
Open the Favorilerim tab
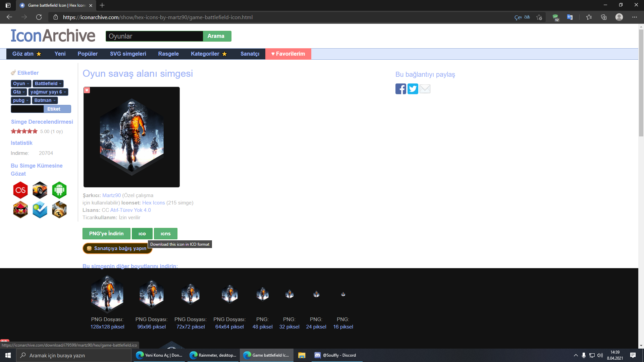[x=288, y=54]
